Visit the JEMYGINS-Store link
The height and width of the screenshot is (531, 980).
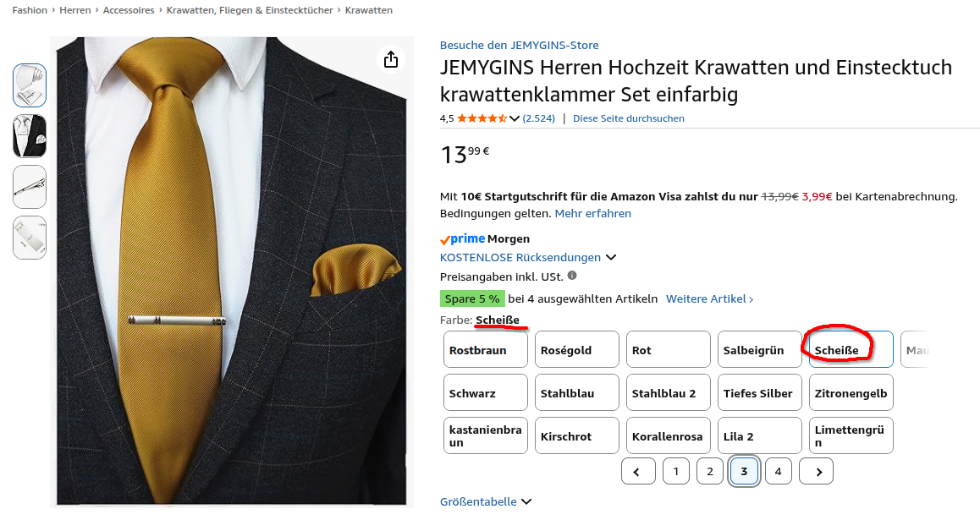pos(519,45)
